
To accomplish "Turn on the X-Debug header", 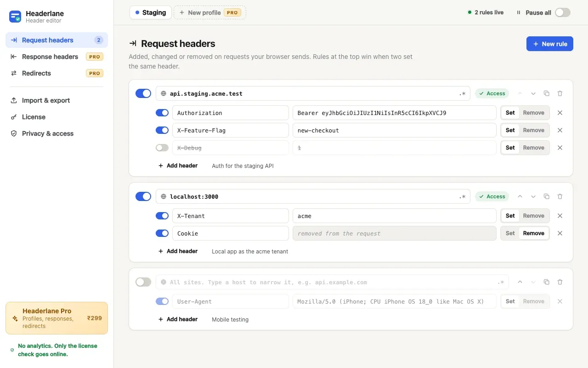I will (x=162, y=148).
